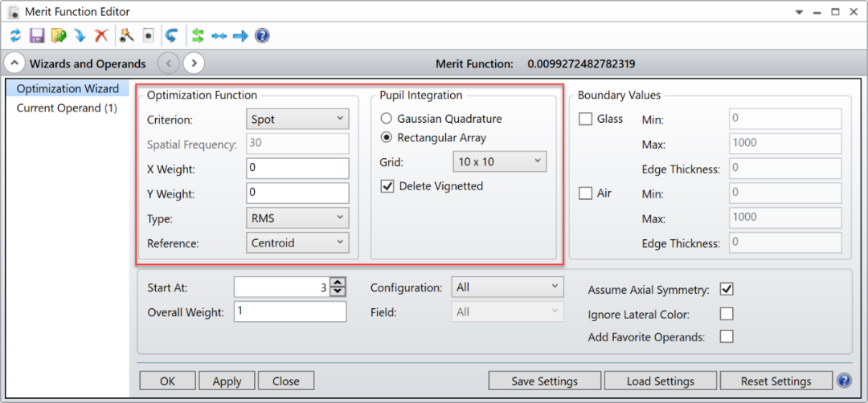
Task: Uncheck the Delete Vignetted checkbox
Action: coord(387,186)
